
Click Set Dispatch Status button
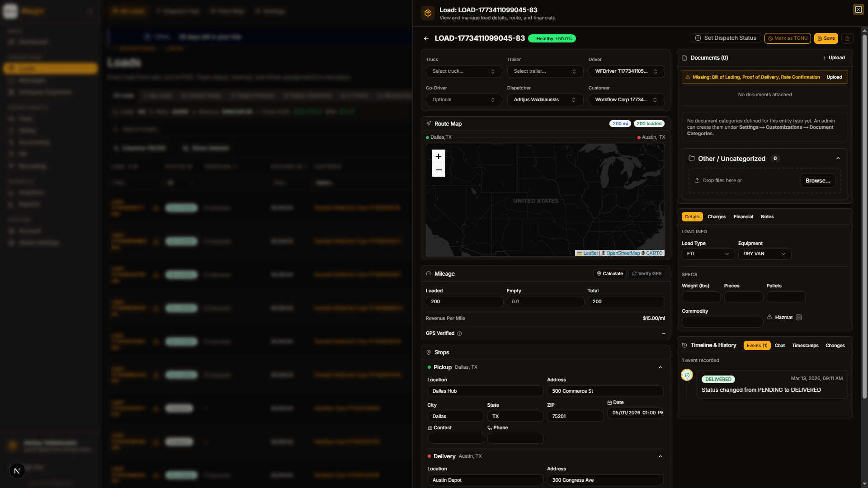(x=726, y=38)
